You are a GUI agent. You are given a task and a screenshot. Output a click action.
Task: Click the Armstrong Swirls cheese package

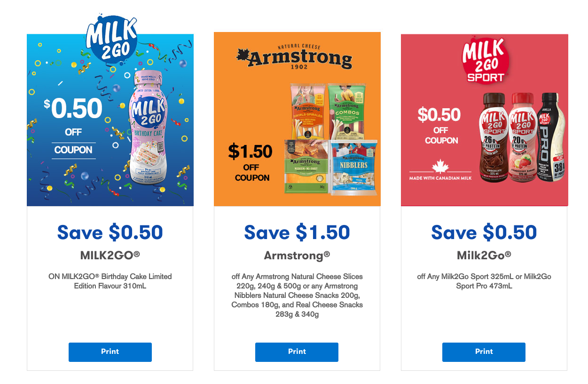coord(307,111)
